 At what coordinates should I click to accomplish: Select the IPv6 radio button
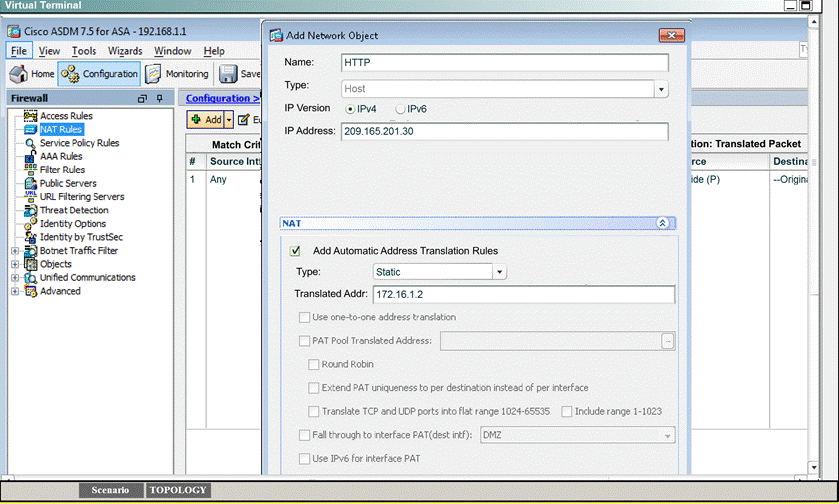(x=401, y=109)
